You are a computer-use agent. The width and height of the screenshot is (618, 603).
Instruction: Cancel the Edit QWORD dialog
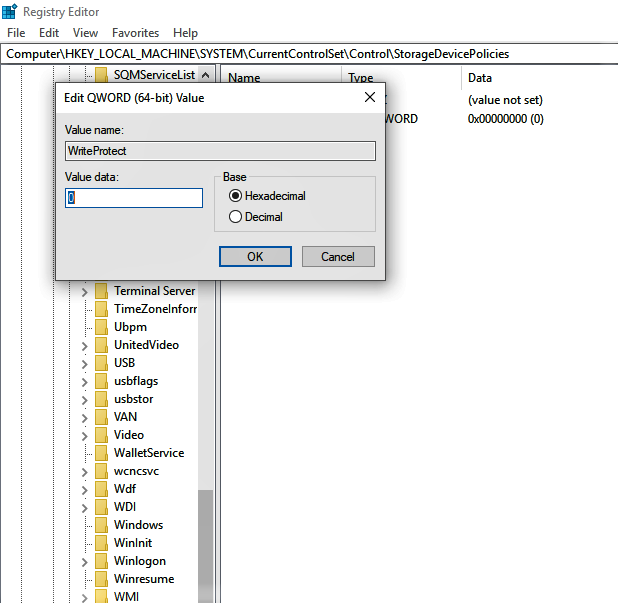pos(338,257)
